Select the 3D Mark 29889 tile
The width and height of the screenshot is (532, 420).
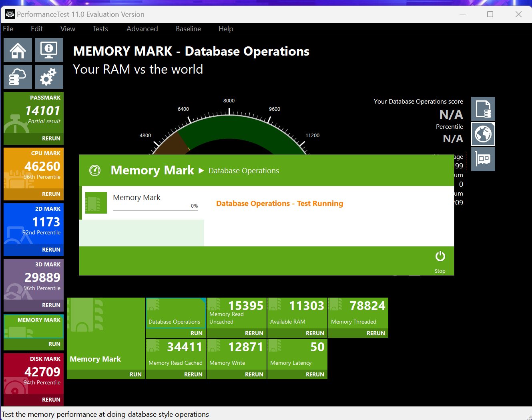34,280
